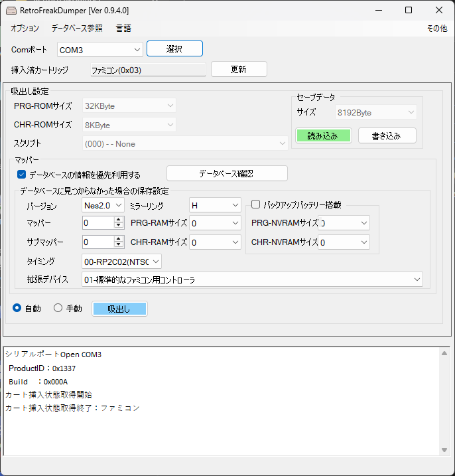Click the 更新 button
This screenshot has width=455, height=476.
(x=239, y=69)
